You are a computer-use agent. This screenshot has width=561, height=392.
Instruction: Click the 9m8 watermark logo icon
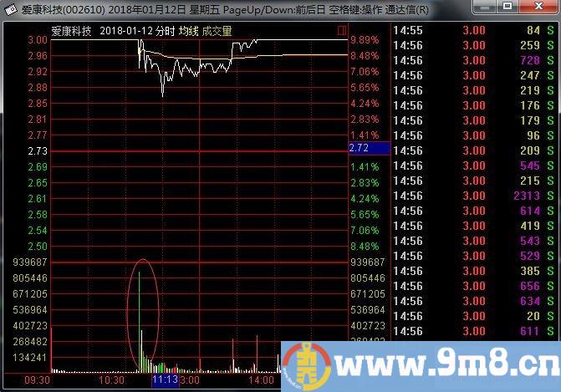click(x=300, y=366)
